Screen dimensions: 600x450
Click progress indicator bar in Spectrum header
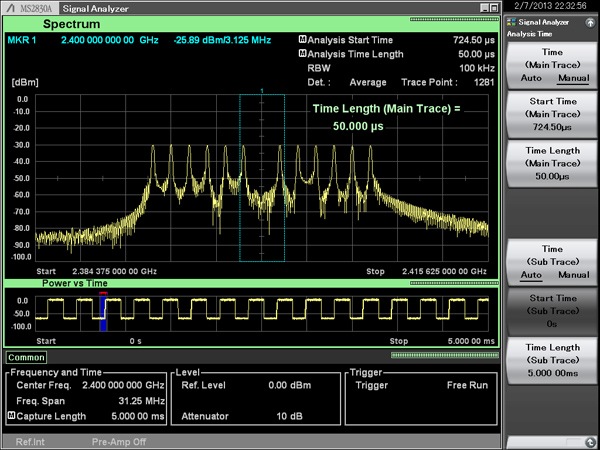(x=454, y=19)
